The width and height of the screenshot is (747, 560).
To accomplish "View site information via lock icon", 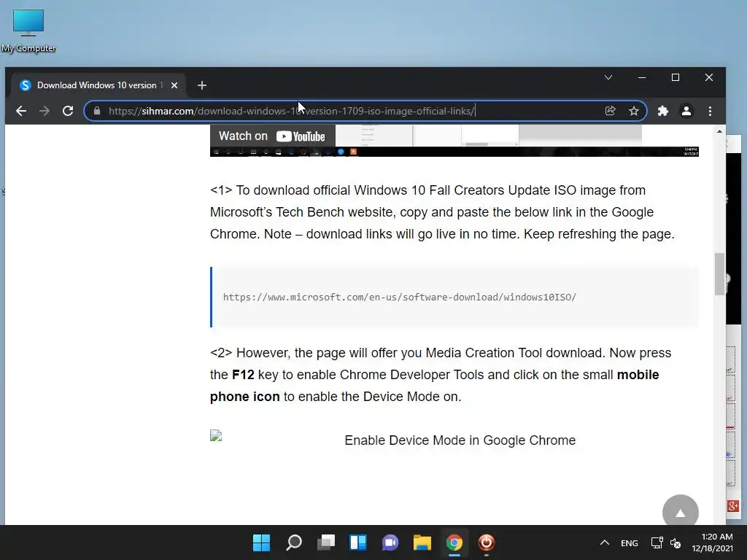I will [97, 111].
